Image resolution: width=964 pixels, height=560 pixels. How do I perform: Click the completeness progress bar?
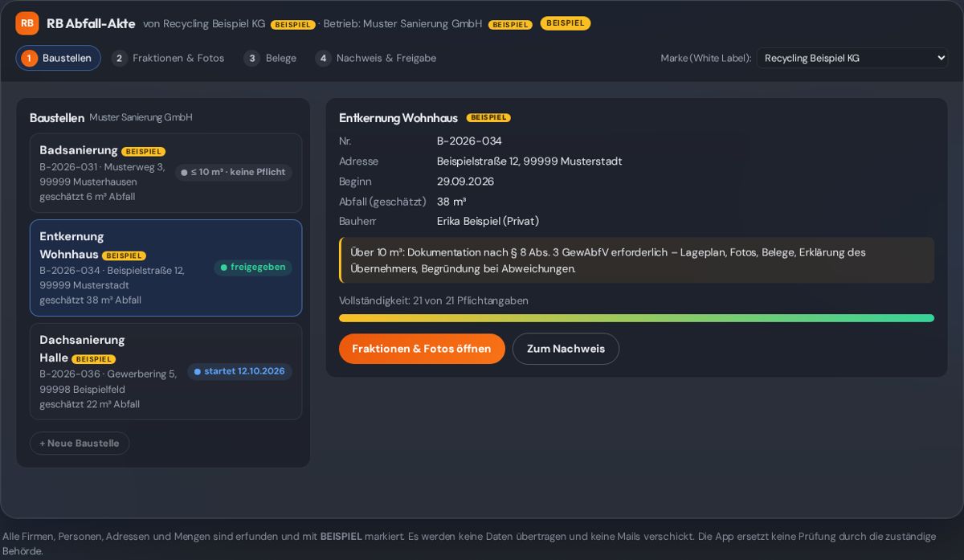pos(636,318)
